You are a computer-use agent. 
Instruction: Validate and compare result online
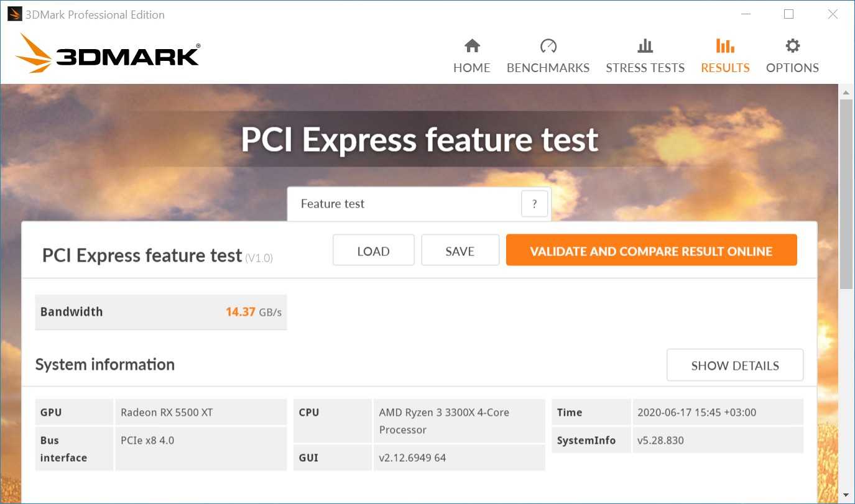coord(651,251)
